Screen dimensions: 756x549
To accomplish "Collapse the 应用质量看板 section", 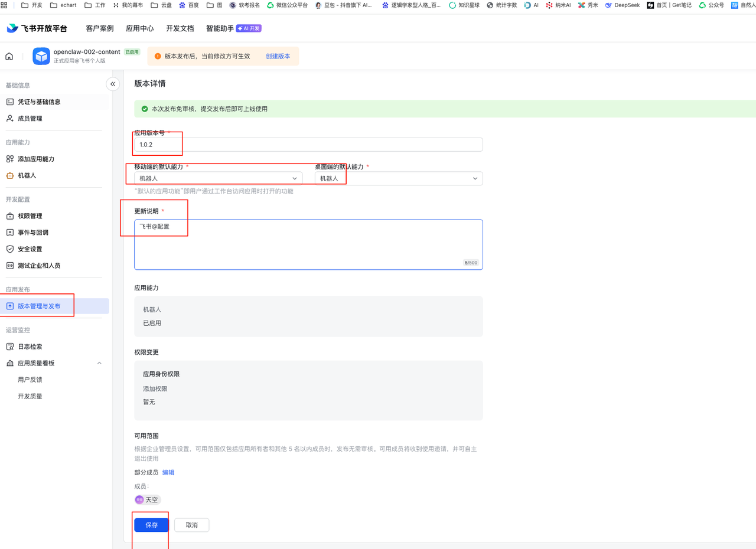I will (x=99, y=362).
